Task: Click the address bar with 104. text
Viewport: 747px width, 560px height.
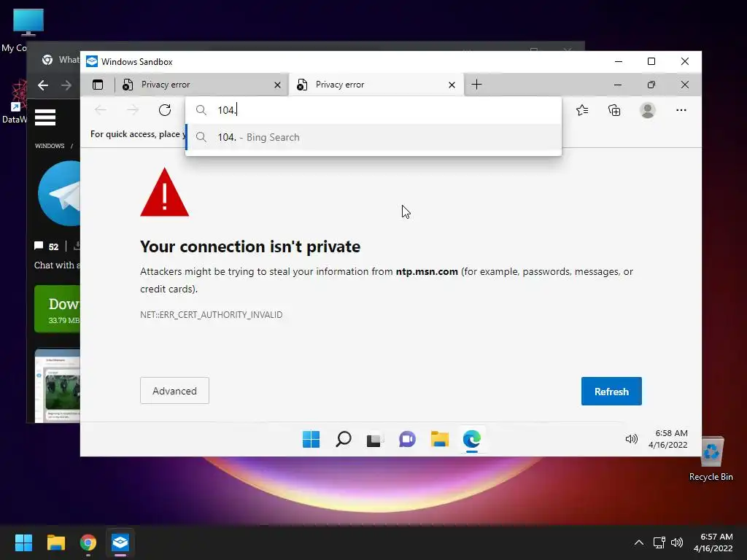Action: pos(373,111)
